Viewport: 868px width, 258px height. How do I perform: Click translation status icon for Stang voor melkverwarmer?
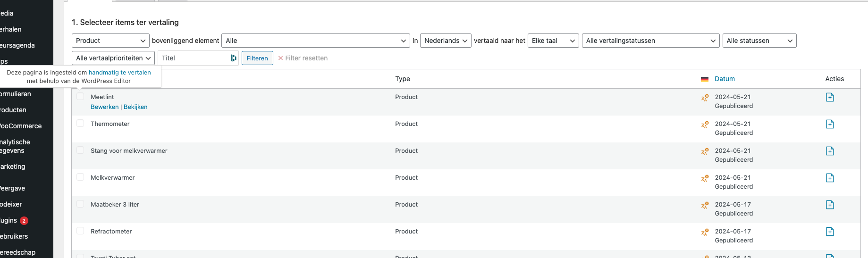point(705,151)
